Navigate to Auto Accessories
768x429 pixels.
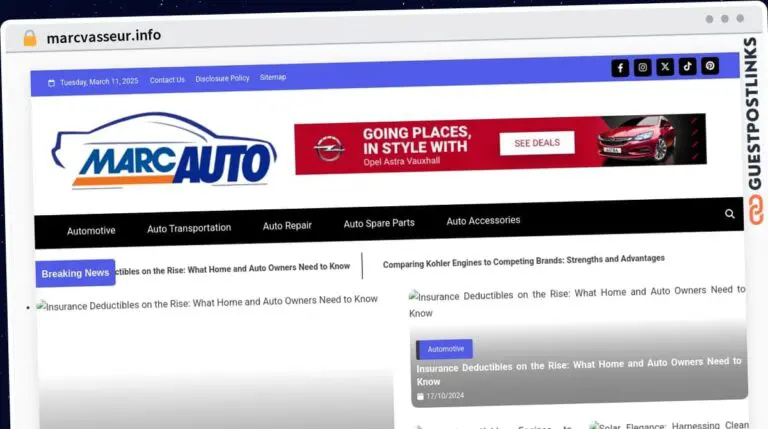(x=483, y=221)
